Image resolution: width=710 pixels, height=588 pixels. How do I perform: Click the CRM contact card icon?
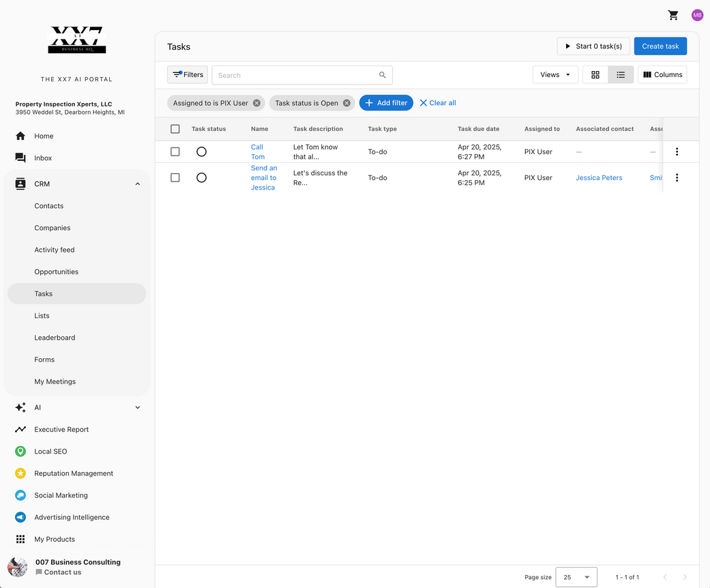20,184
